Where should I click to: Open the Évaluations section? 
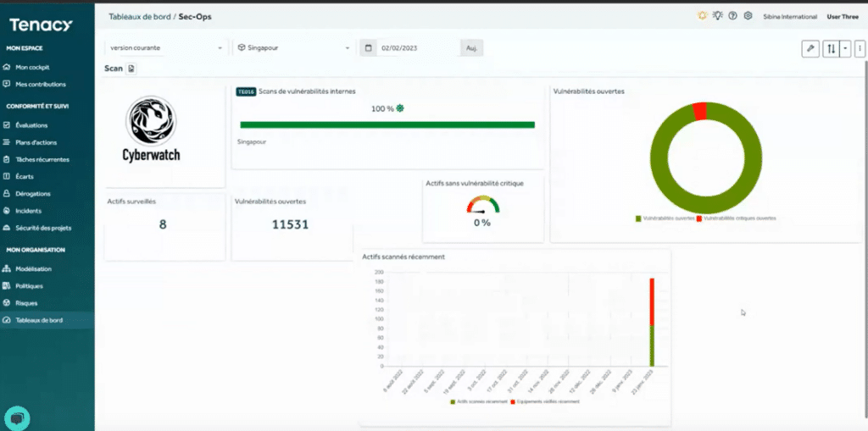(31, 125)
